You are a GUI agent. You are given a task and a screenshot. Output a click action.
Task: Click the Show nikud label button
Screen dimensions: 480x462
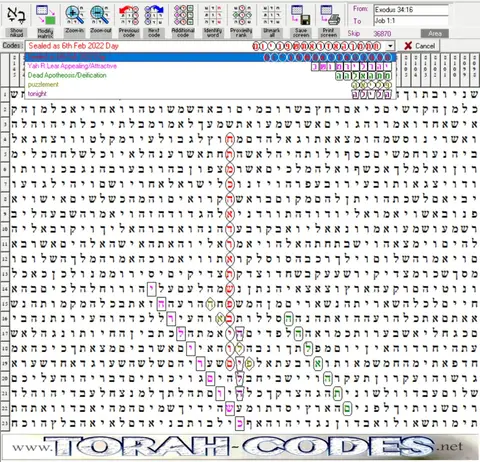(x=16, y=32)
